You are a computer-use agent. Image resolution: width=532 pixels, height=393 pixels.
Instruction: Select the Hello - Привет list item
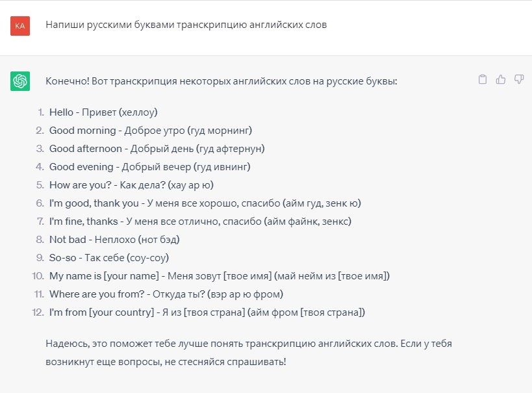[103, 112]
